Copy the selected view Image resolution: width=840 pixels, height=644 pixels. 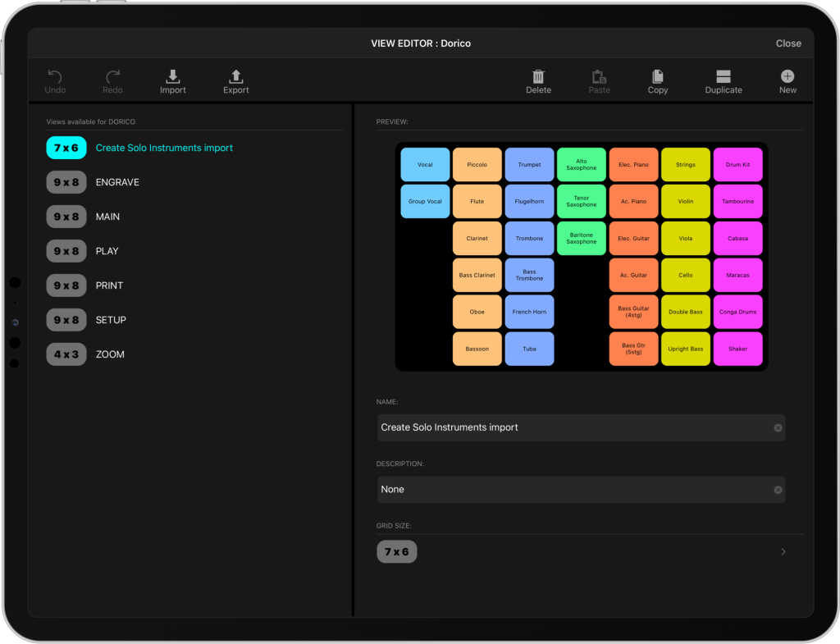[x=657, y=77]
